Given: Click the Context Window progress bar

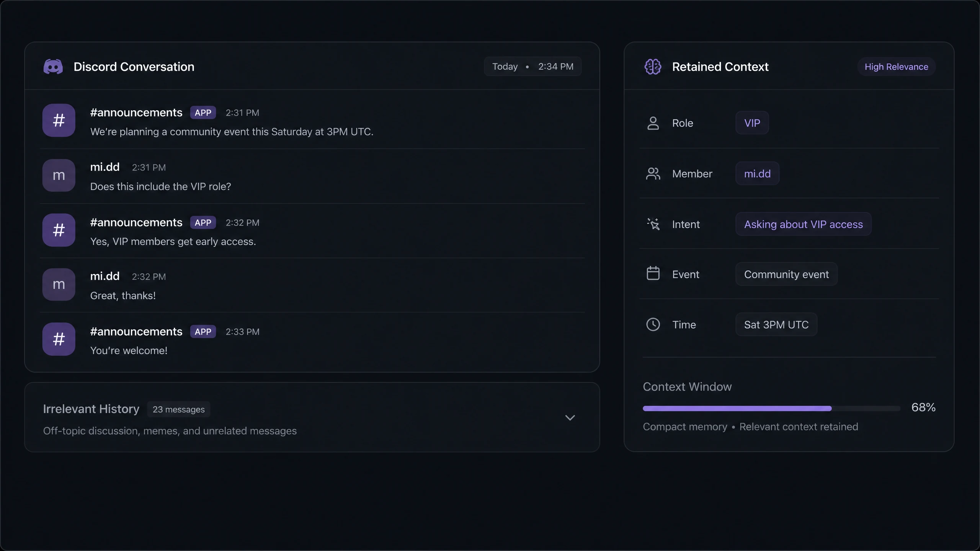Looking at the screenshot, I should [771, 408].
